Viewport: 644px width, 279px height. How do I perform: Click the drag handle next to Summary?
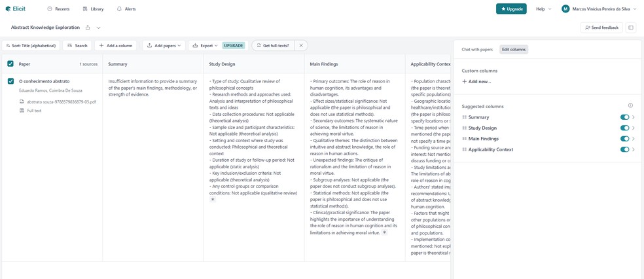point(465,117)
